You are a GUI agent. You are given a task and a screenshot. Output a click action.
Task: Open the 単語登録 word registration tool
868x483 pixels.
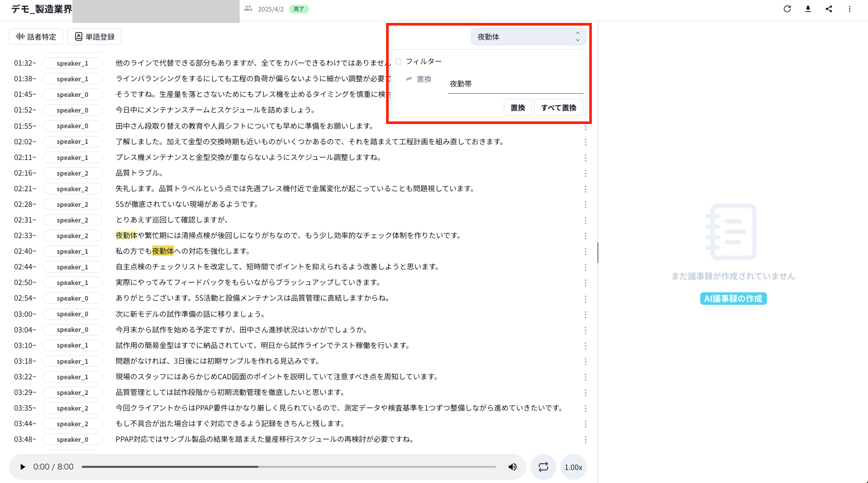coord(94,37)
